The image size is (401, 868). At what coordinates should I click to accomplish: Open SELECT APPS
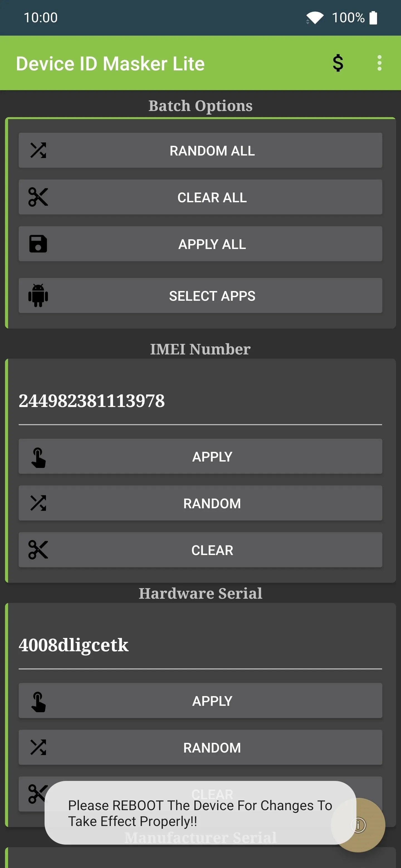(200, 295)
